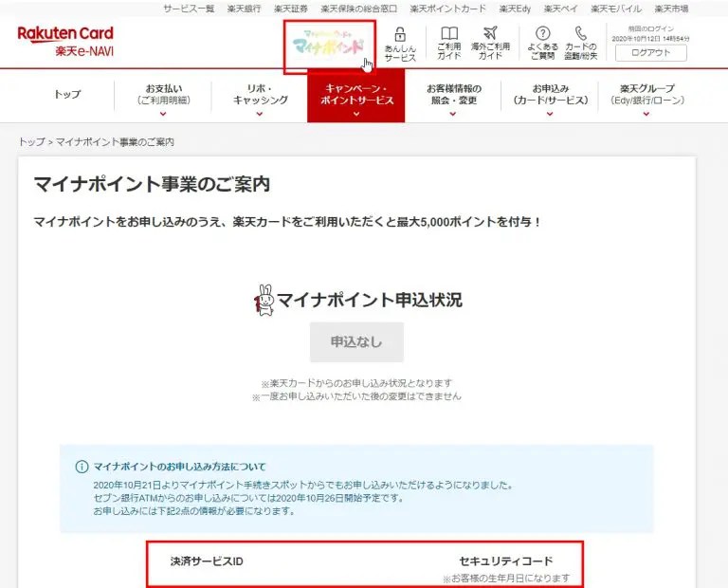
Task: Expand chevron under お支払い
Action: point(163,114)
